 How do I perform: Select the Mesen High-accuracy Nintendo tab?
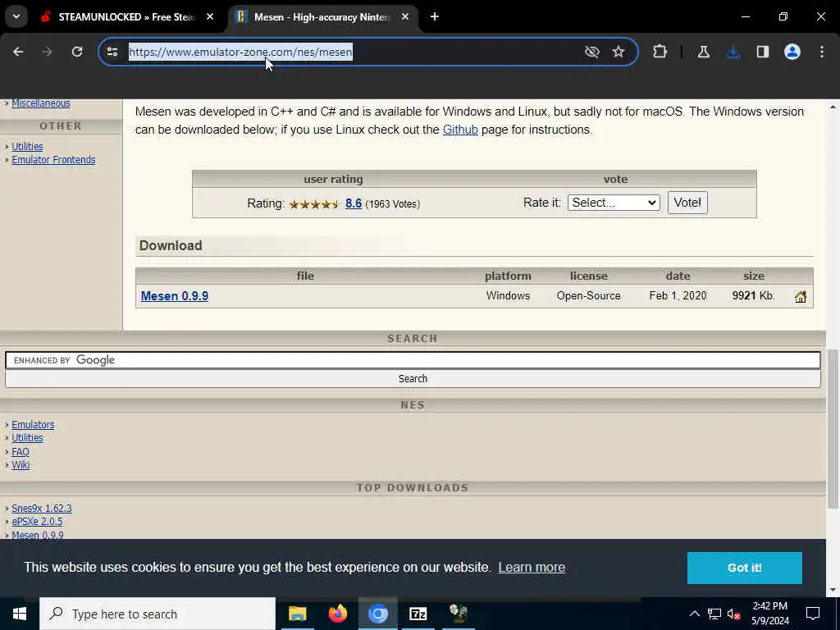(x=322, y=16)
